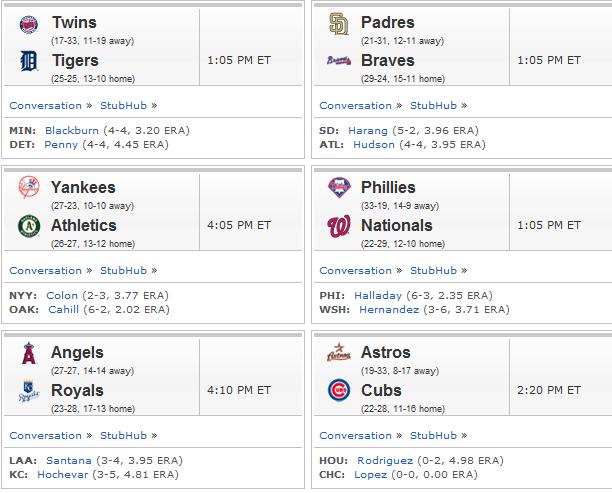Click the Chicago Cubs logo

(x=338, y=390)
